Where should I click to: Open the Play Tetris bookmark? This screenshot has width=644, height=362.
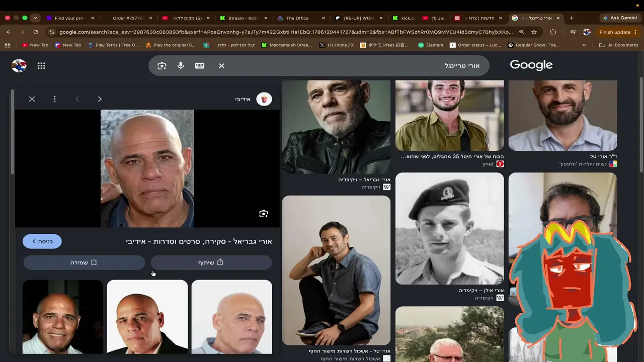[113, 45]
